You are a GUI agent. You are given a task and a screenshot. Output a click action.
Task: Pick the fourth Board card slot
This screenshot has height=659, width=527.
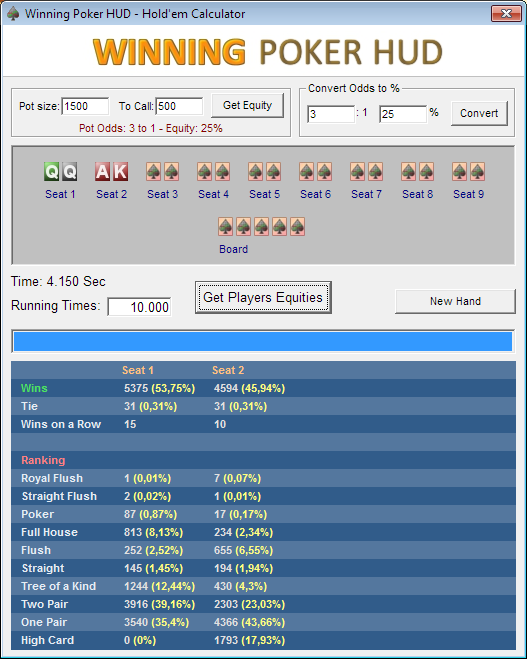(x=279, y=227)
